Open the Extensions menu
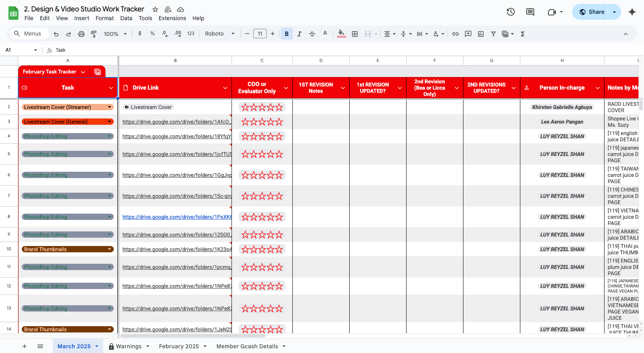This screenshot has width=644, height=353. click(172, 18)
